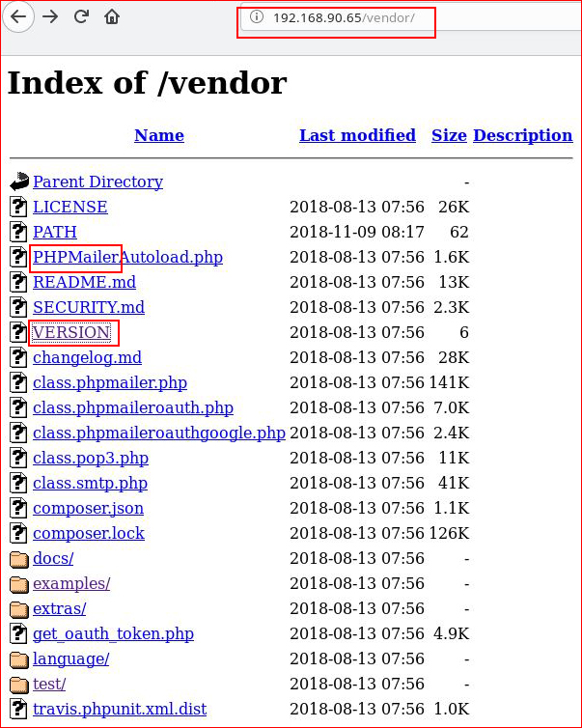Open the changelog.md link
The height and width of the screenshot is (728, 582).
click(x=87, y=357)
